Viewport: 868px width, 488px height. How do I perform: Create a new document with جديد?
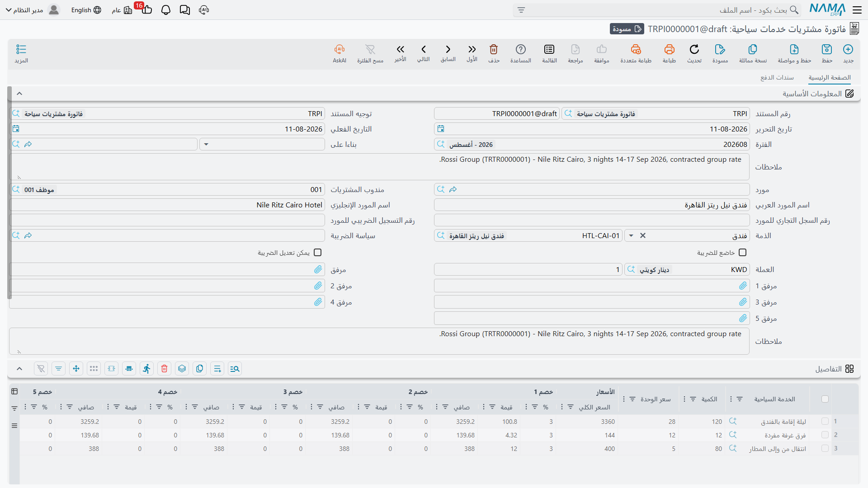(848, 53)
